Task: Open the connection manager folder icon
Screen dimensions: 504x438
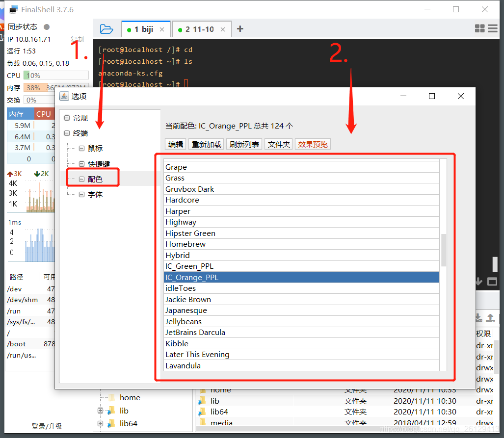Action: [106, 29]
